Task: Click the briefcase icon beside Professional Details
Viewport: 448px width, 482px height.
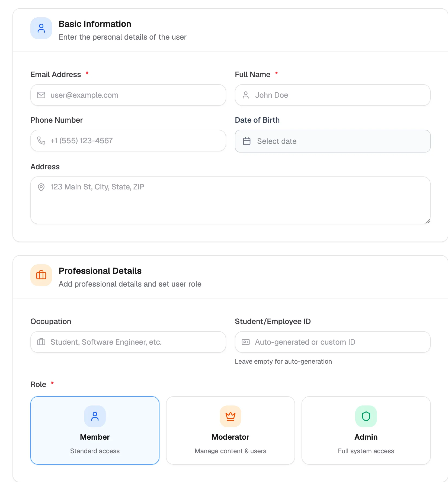Action: tap(41, 275)
